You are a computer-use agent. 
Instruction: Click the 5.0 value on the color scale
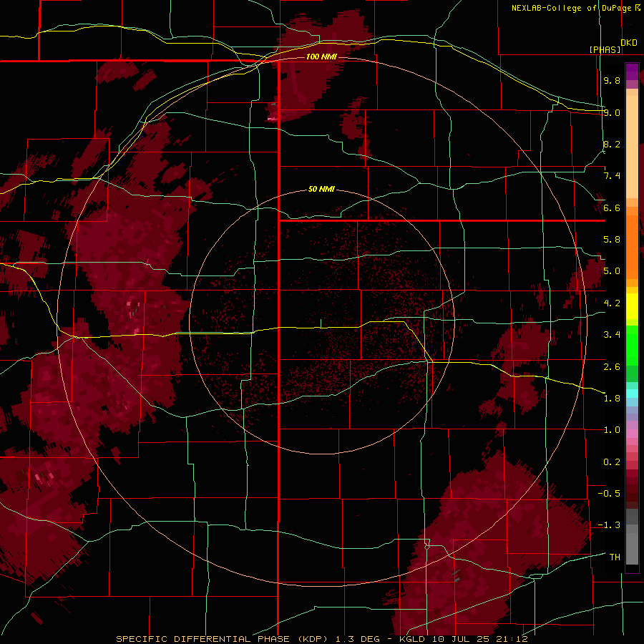(x=612, y=271)
